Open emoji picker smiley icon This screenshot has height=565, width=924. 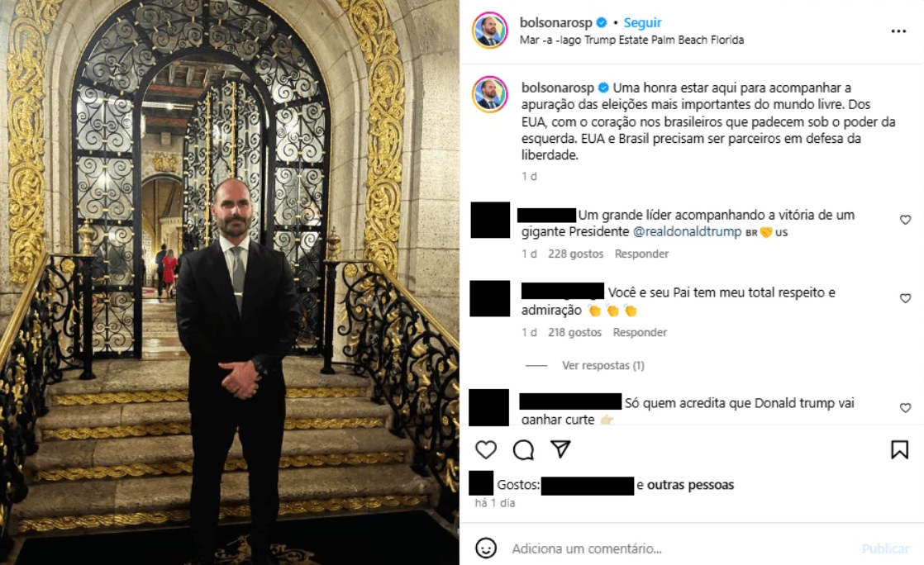(x=486, y=548)
